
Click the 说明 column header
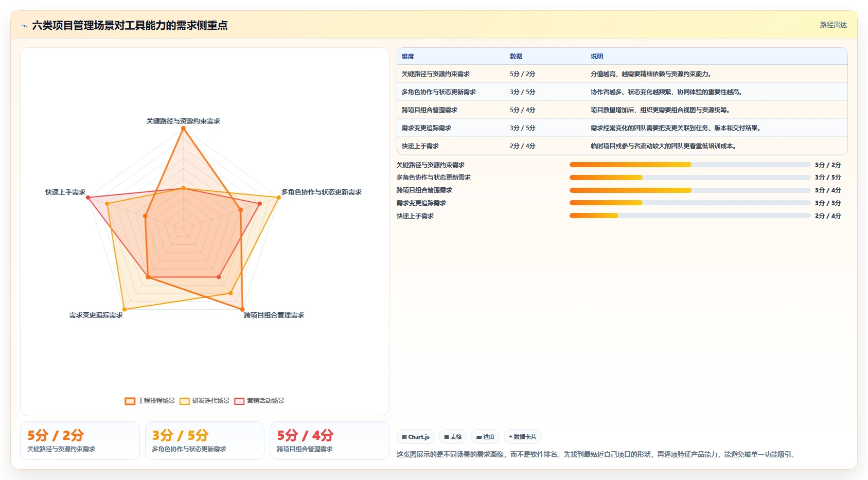[x=597, y=57]
